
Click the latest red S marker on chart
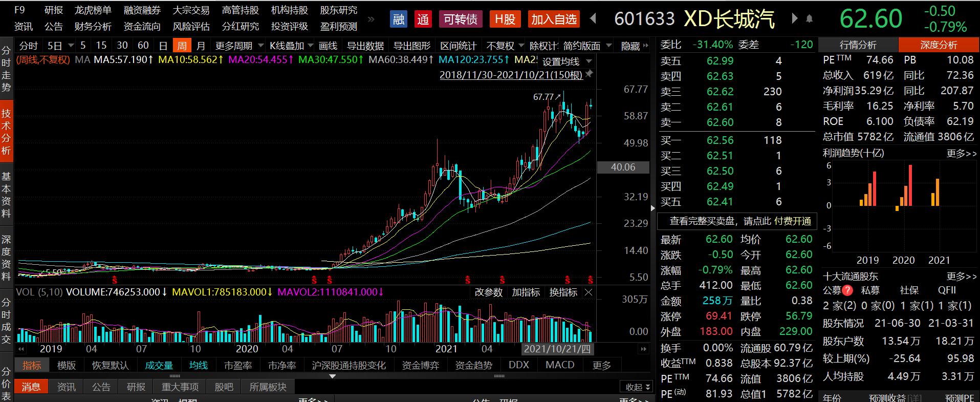tap(591, 280)
